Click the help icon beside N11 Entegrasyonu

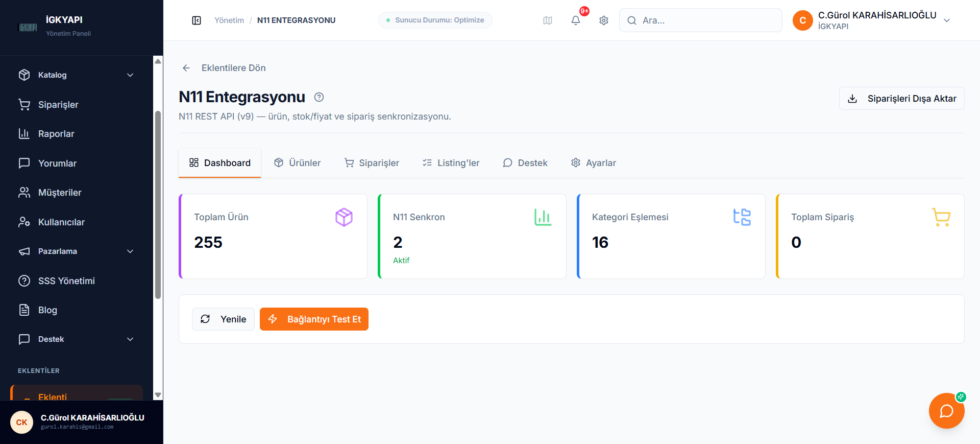coord(319,97)
